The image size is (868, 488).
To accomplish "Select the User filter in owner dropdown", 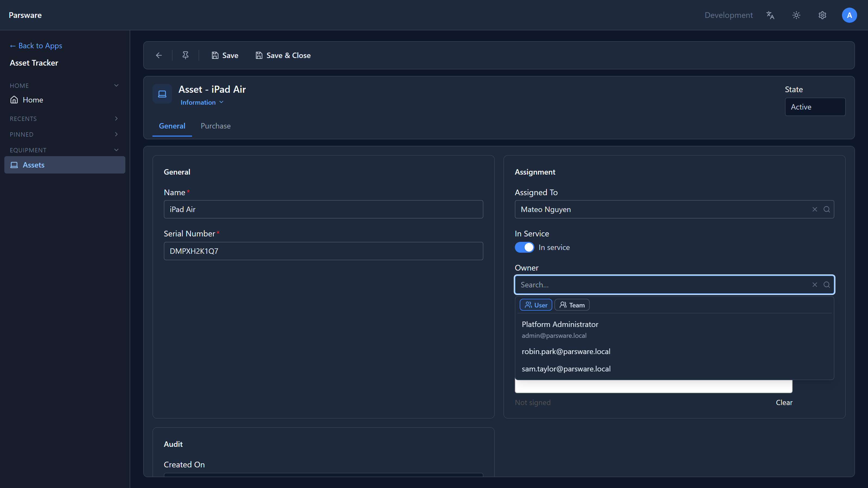I will (x=536, y=305).
